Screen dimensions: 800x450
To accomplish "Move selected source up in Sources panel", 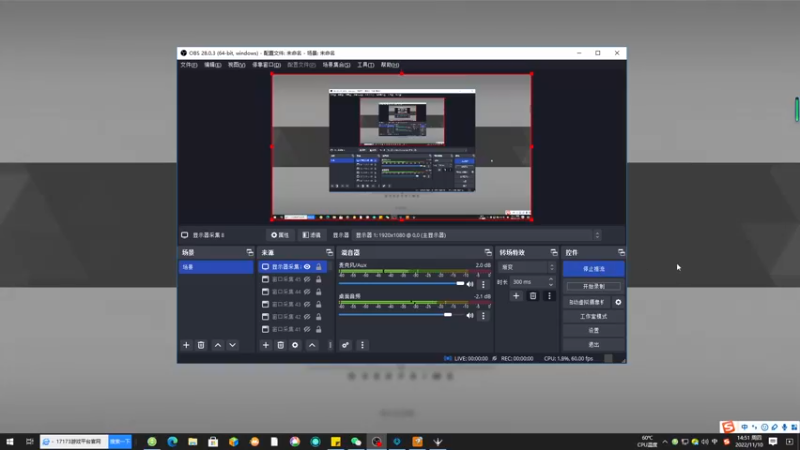I will [x=312, y=345].
